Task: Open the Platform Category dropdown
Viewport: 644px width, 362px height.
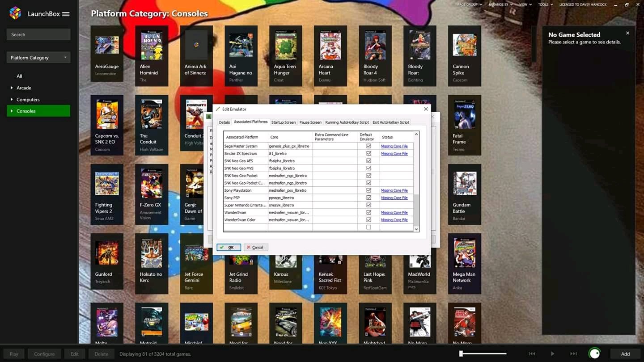Action: point(38,58)
